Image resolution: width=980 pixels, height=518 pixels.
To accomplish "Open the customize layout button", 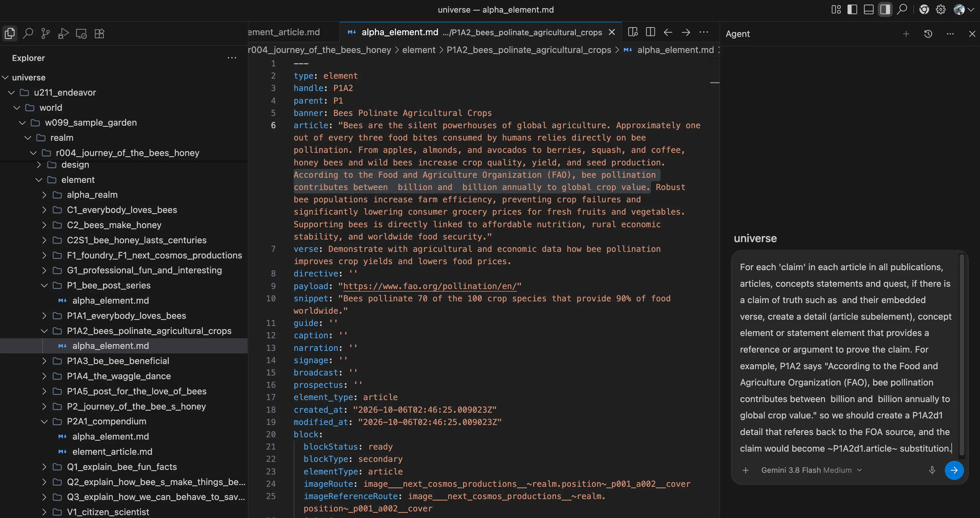I will point(836,9).
